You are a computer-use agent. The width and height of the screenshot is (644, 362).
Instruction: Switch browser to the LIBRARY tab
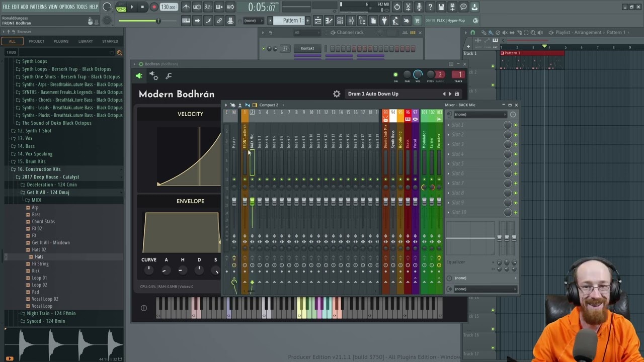coord(86,41)
